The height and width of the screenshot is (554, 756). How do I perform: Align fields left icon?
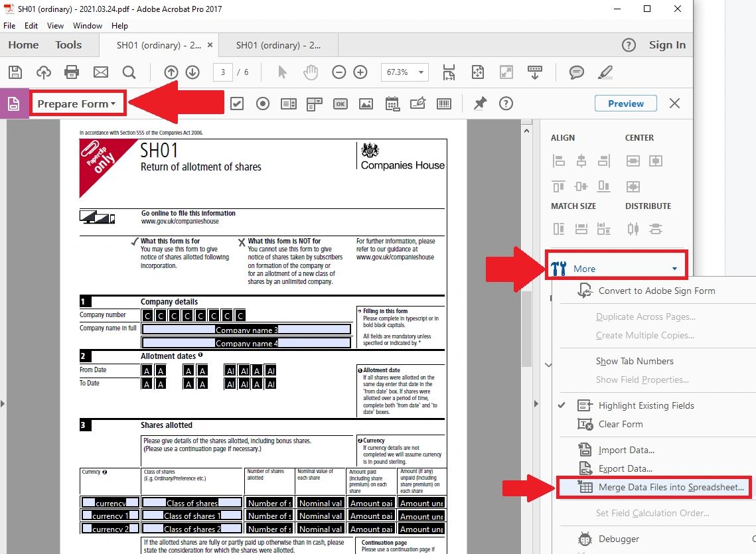558,161
